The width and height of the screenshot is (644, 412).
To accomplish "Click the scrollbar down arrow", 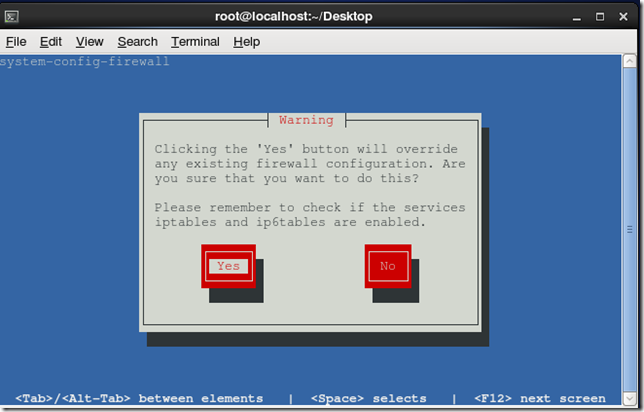I will pyautogui.click(x=629, y=398).
